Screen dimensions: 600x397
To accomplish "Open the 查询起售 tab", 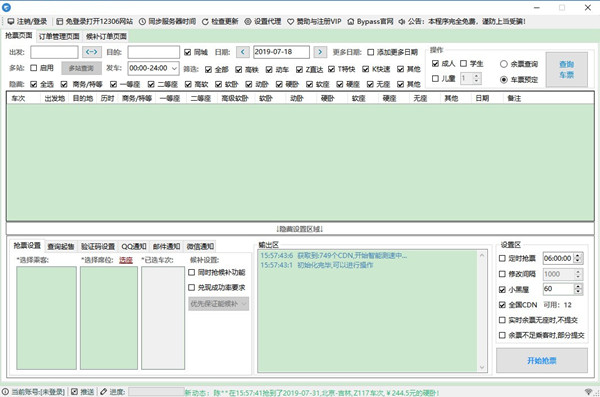I will click(x=61, y=247).
